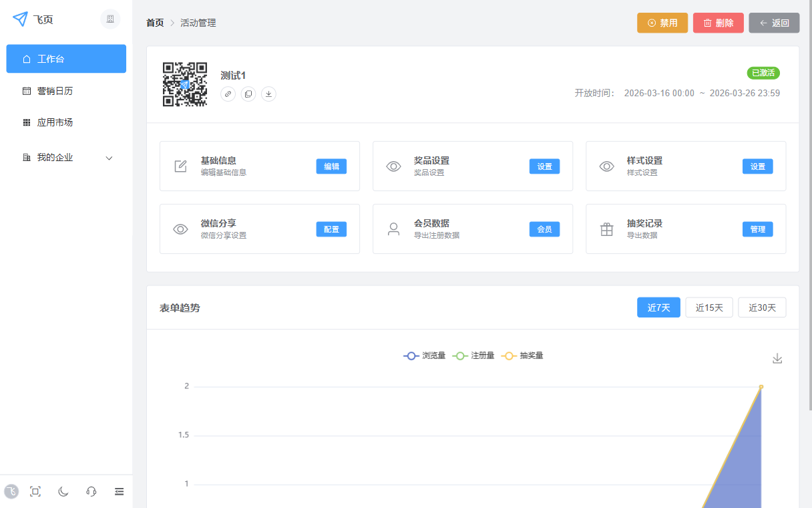Copy the activity link via paperclip icon
The height and width of the screenshot is (508, 812).
[228, 94]
